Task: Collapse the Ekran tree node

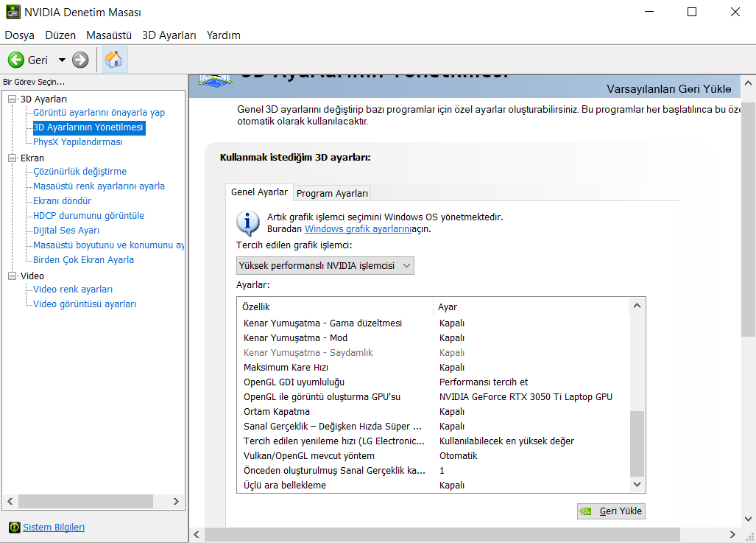Action: click(12, 158)
